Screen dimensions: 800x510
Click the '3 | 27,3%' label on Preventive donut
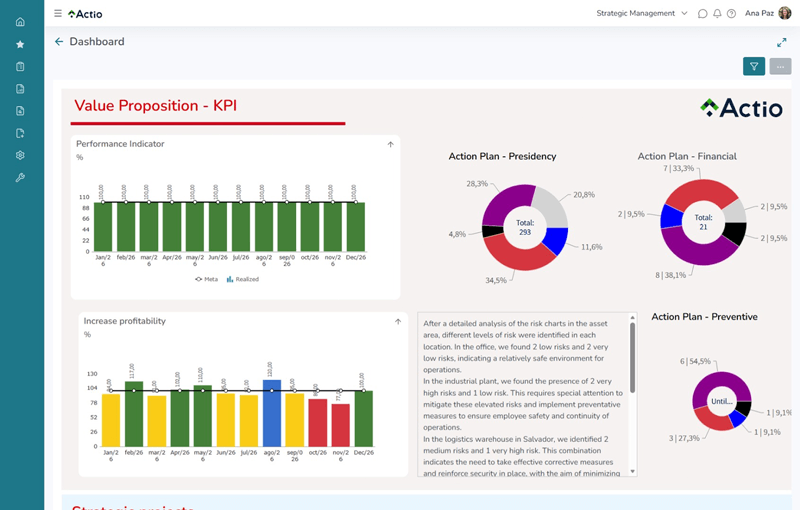684,438
